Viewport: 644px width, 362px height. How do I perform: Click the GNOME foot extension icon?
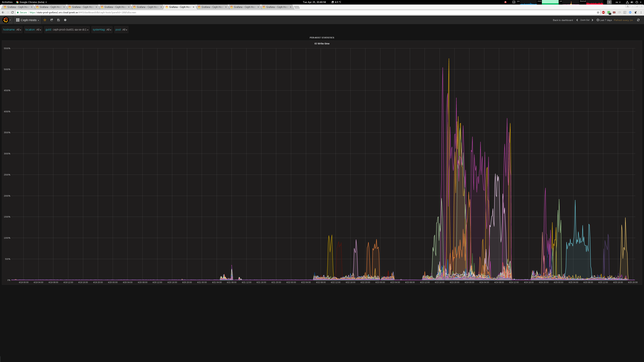pos(635,12)
